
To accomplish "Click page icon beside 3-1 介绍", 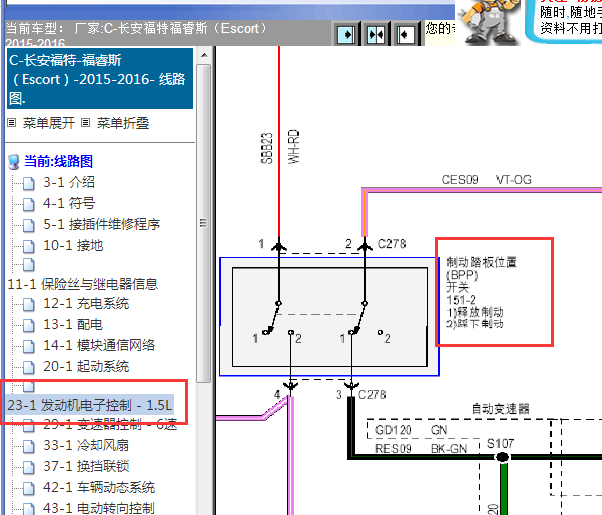I will coord(28,184).
